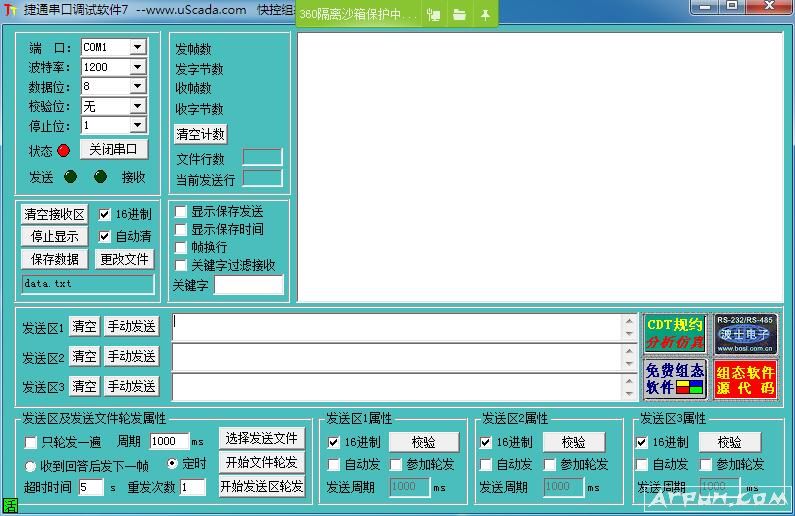795x516 pixels.
Task: Uncheck the 16进制 receive checkbox
Action: pos(105,214)
